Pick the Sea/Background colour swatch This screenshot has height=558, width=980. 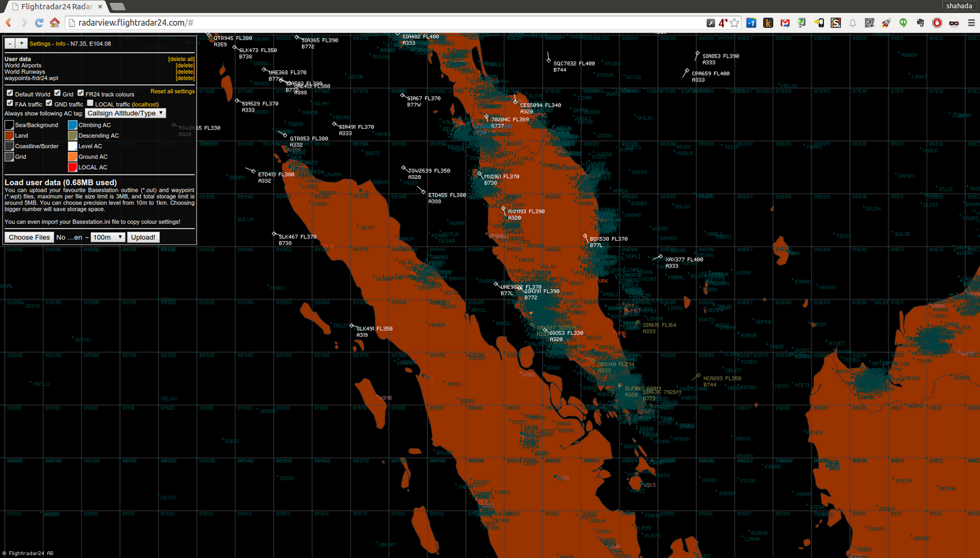point(9,125)
